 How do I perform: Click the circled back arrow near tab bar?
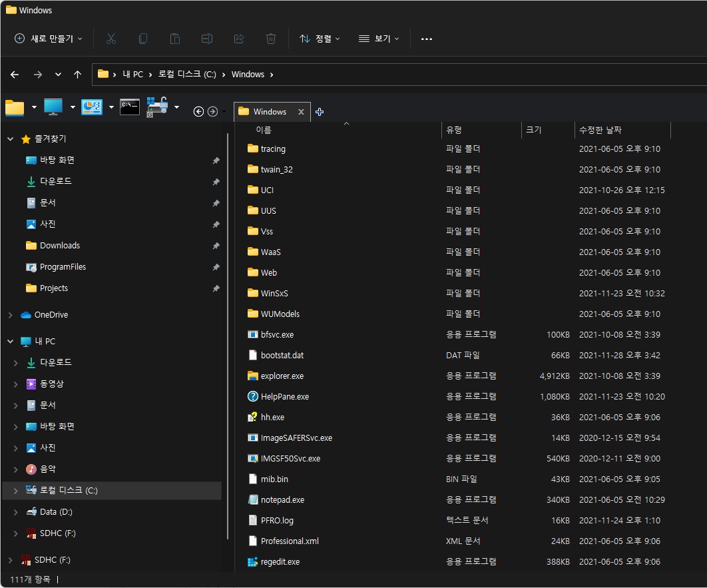(x=198, y=111)
